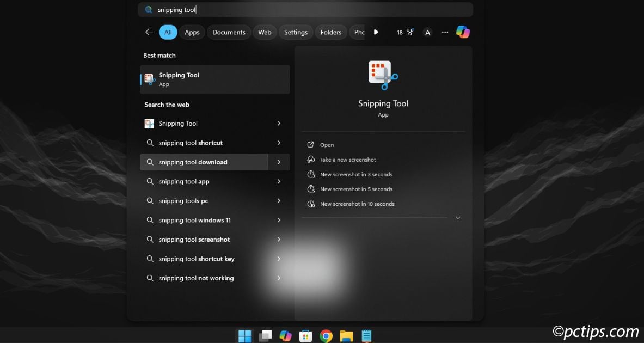
Task: Select the All filter tab
Action: (x=168, y=32)
